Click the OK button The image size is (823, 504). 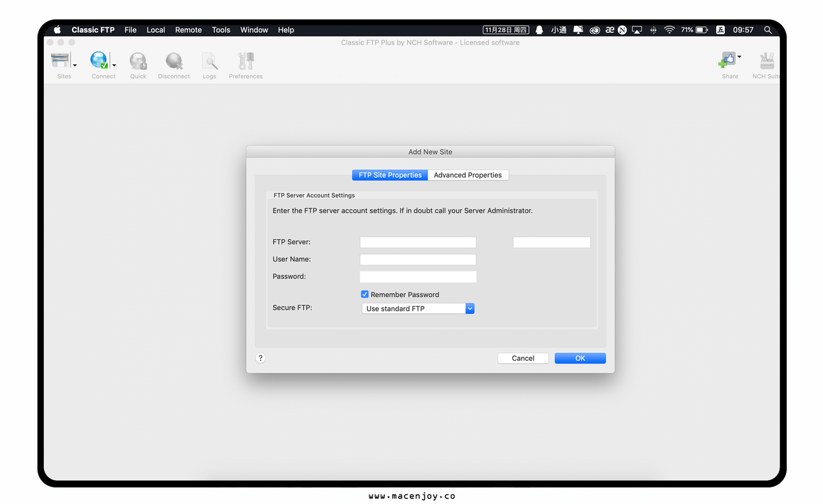pyautogui.click(x=580, y=358)
